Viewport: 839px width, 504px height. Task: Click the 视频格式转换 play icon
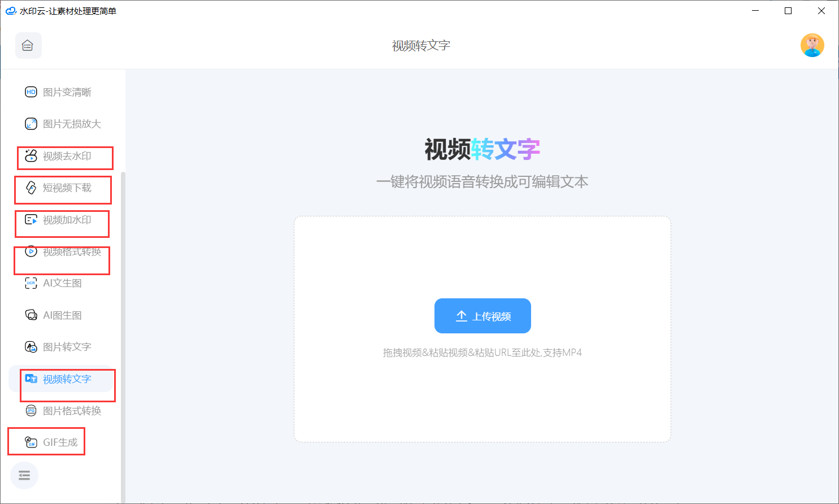31,251
